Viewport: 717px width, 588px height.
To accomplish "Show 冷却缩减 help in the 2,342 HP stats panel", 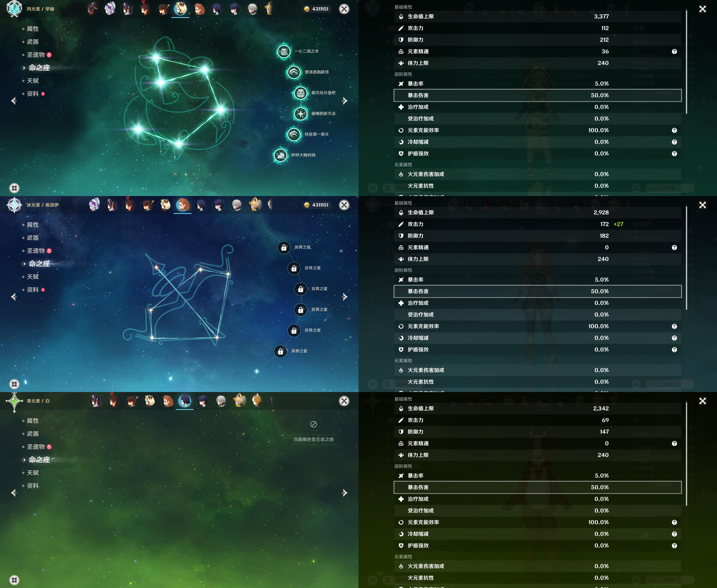I will point(674,534).
